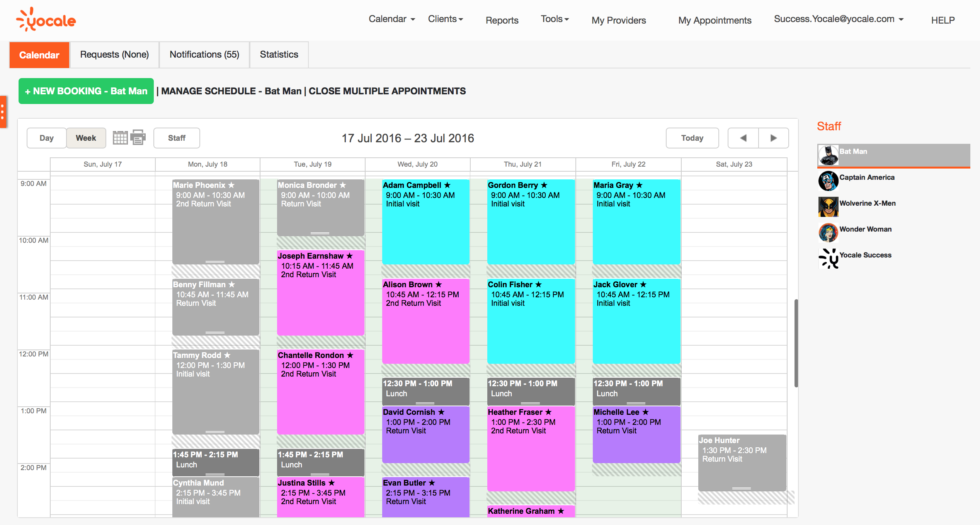This screenshot has height=525, width=980.
Task: Click the printer icon
Action: pos(138,137)
